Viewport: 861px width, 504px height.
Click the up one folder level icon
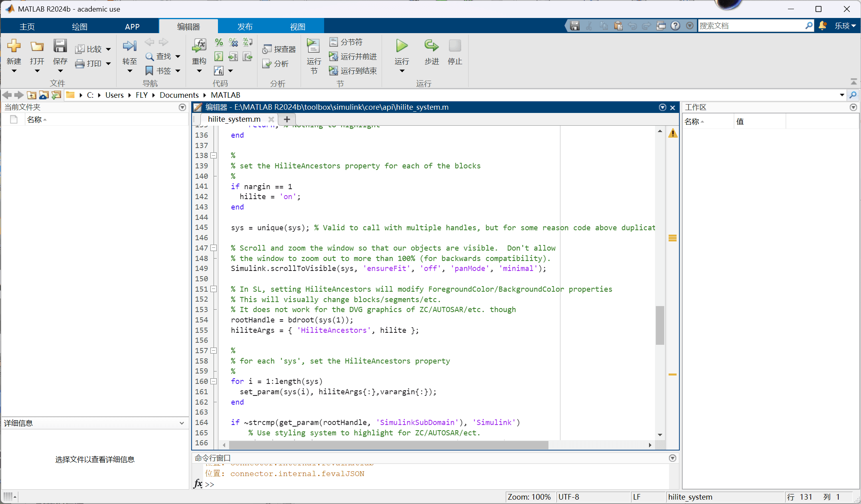pyautogui.click(x=32, y=95)
